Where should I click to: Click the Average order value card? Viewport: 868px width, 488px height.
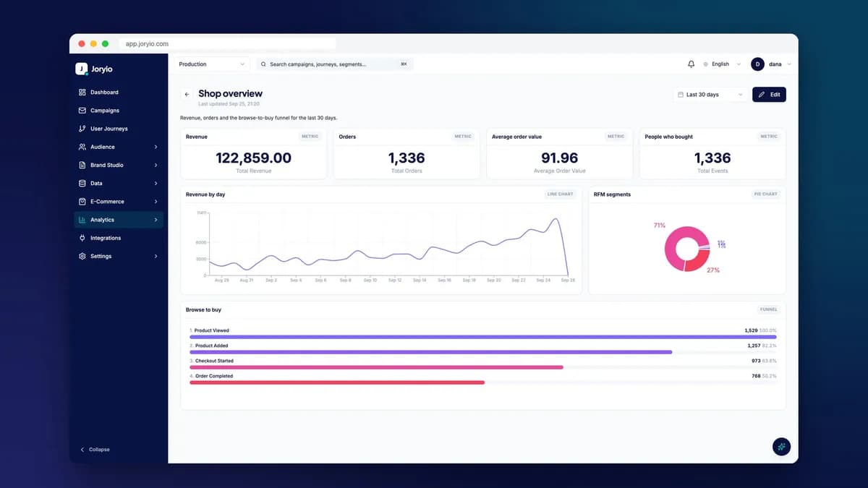click(x=560, y=154)
